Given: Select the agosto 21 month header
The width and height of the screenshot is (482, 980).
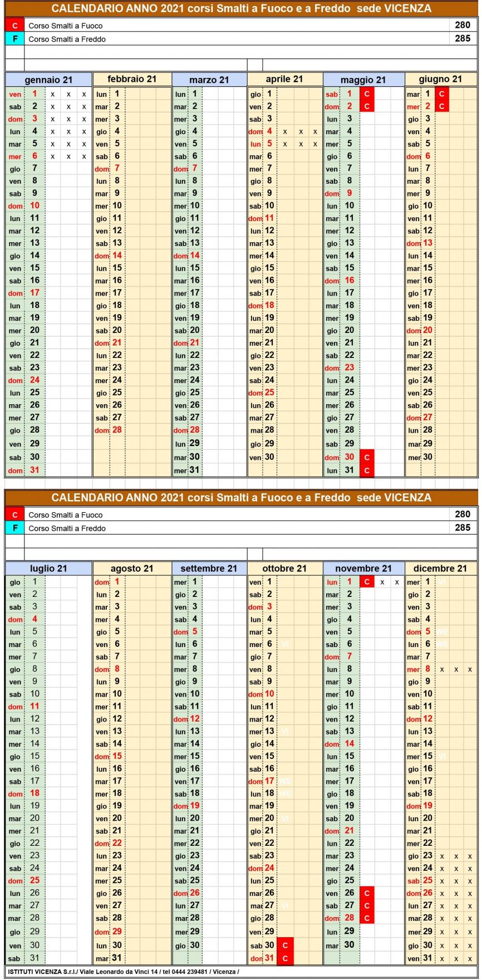Looking at the screenshot, I should [132, 569].
